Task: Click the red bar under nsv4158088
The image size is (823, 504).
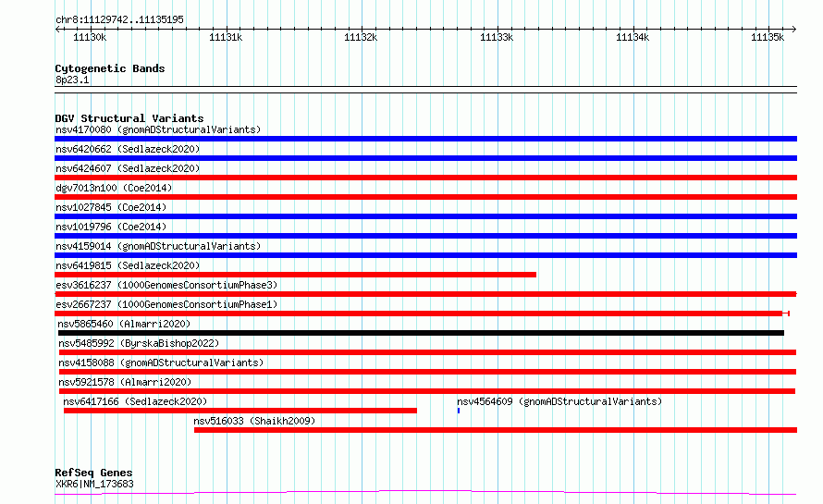Action: point(427,372)
